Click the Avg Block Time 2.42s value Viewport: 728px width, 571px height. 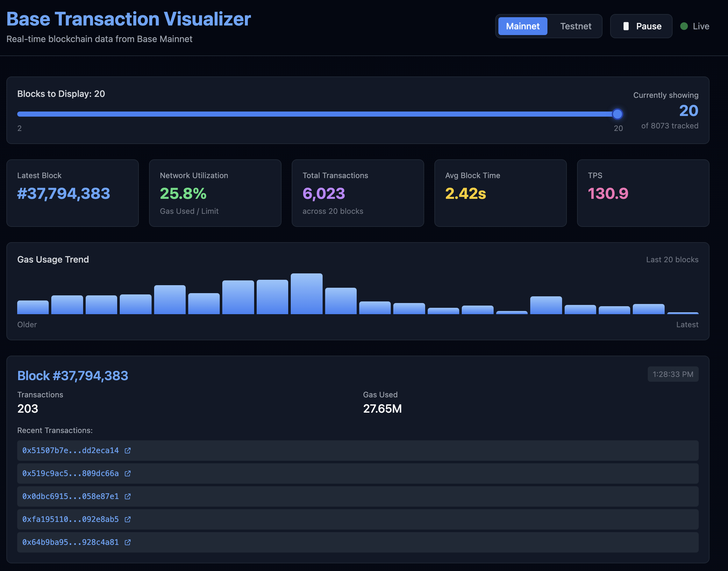click(x=466, y=193)
